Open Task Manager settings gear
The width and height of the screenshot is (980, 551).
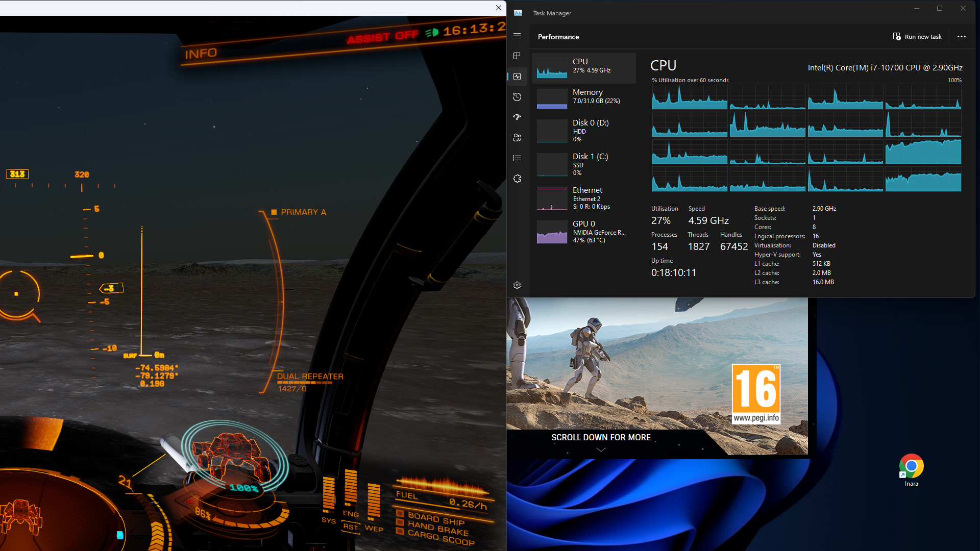pyautogui.click(x=517, y=285)
